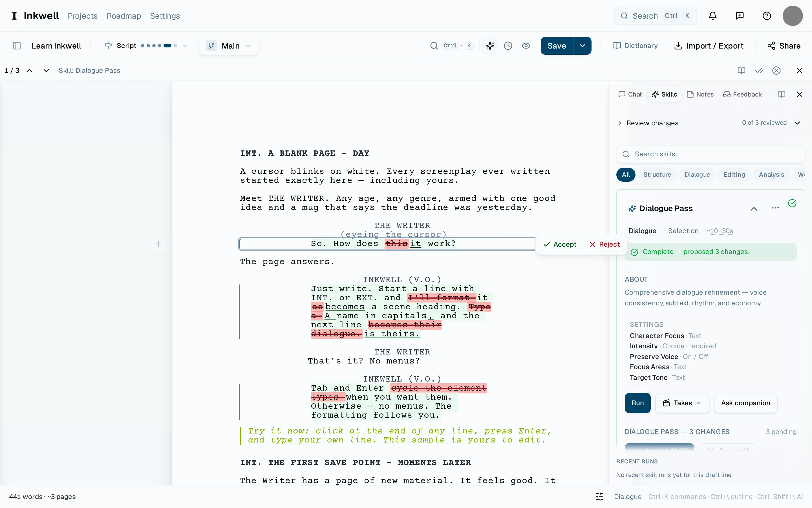Image resolution: width=812 pixels, height=508 pixels.
Task: Expand the Script stage dropdown
Action: (185, 46)
